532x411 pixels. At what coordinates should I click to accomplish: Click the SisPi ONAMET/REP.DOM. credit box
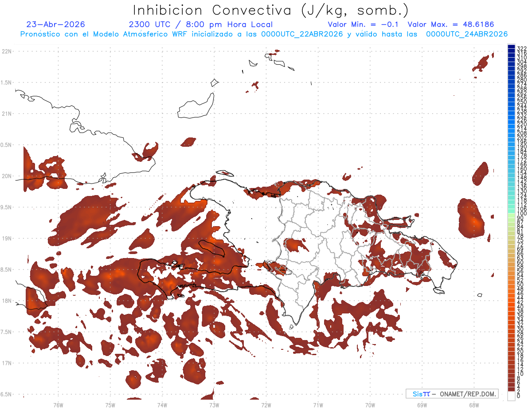click(452, 394)
